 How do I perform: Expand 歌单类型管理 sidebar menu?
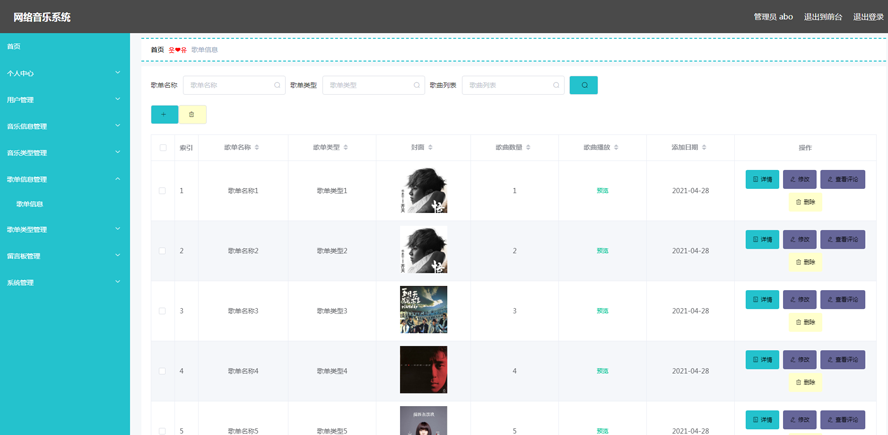pos(65,229)
